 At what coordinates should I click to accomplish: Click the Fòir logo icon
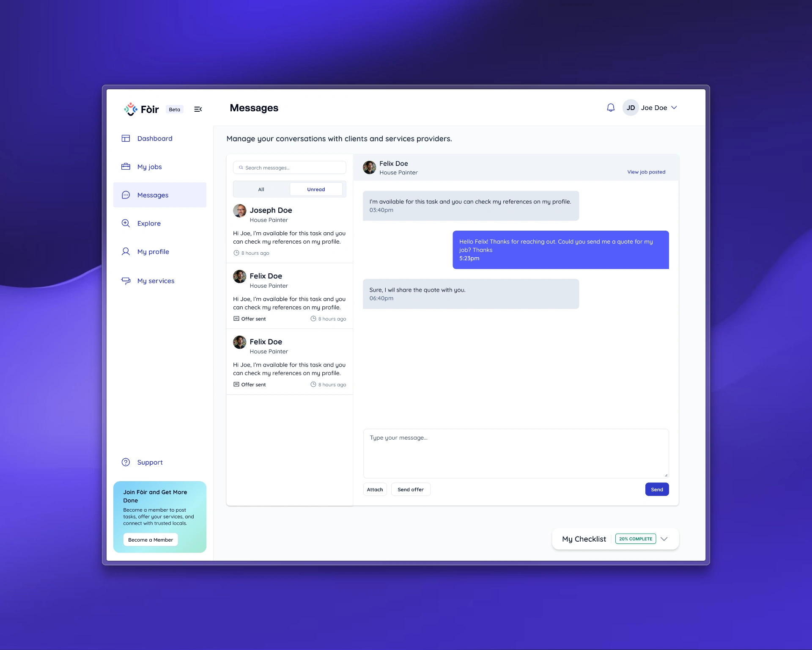[131, 109]
